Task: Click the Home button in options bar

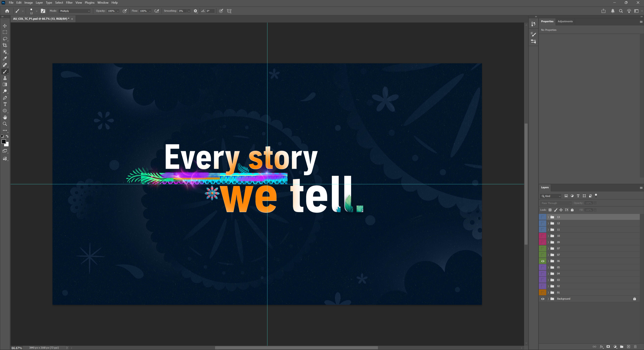Action: click(x=7, y=11)
